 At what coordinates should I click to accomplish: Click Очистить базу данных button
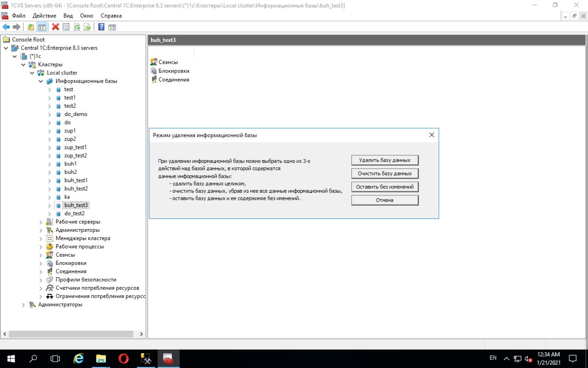(385, 173)
